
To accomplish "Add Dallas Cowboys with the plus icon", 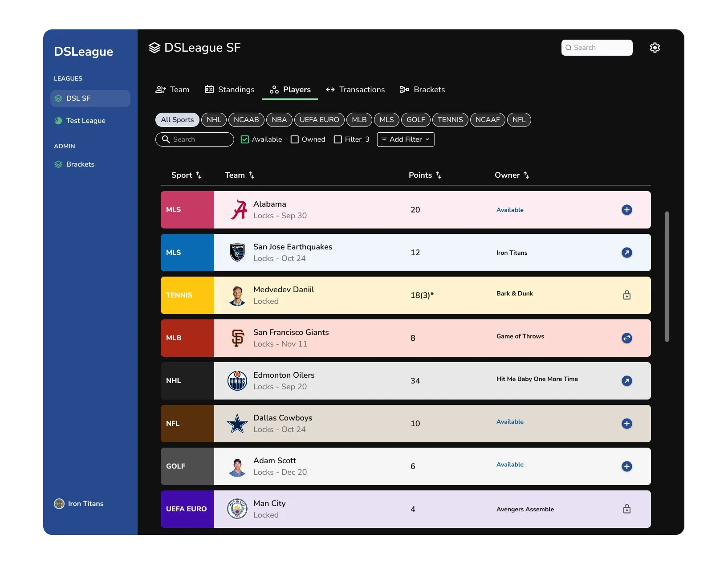I will 626,424.
